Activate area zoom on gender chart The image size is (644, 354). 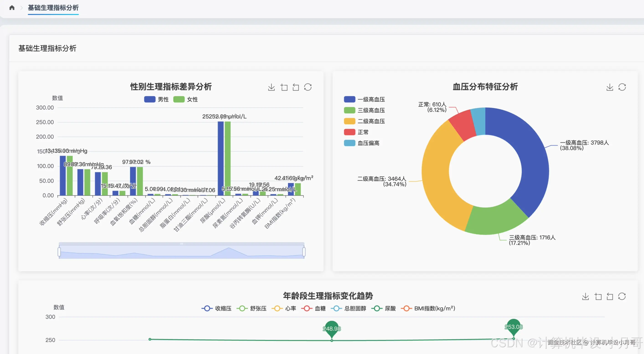point(284,87)
